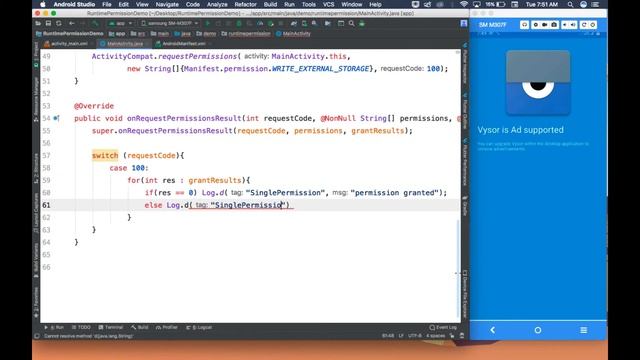Click Vysor's volume up icon
Viewport: 640px width, 360px height.
pyautogui.click(x=573, y=25)
